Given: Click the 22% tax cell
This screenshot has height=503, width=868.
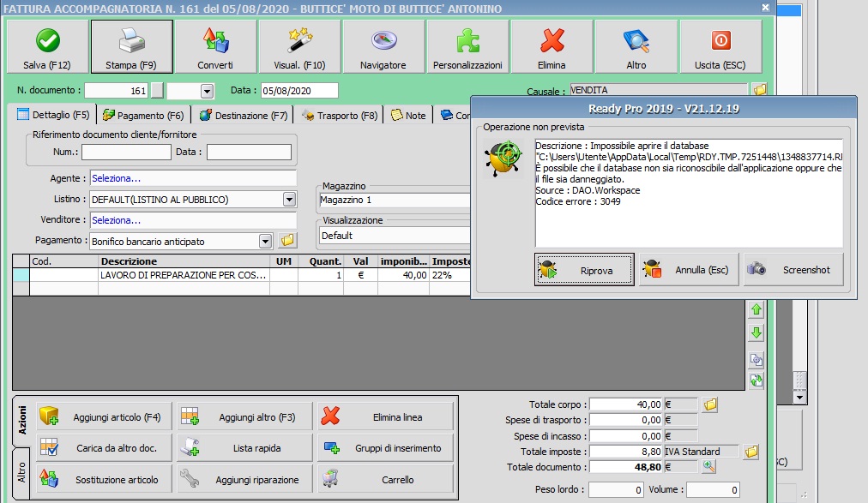Looking at the screenshot, I should [450, 275].
